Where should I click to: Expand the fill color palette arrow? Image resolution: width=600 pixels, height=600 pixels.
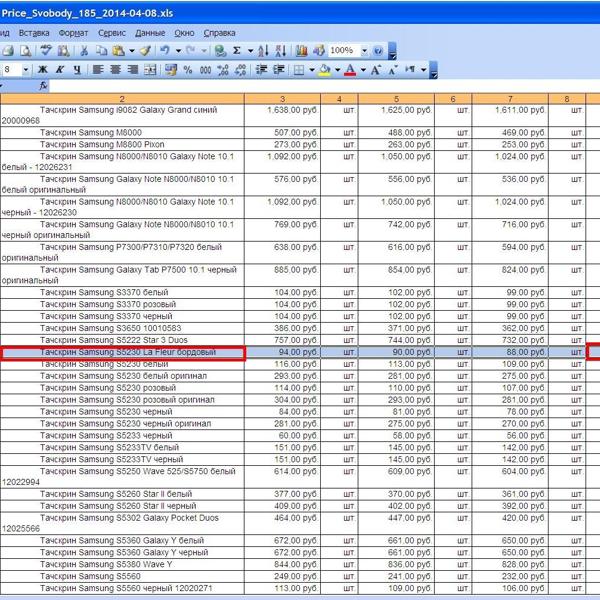(x=338, y=70)
